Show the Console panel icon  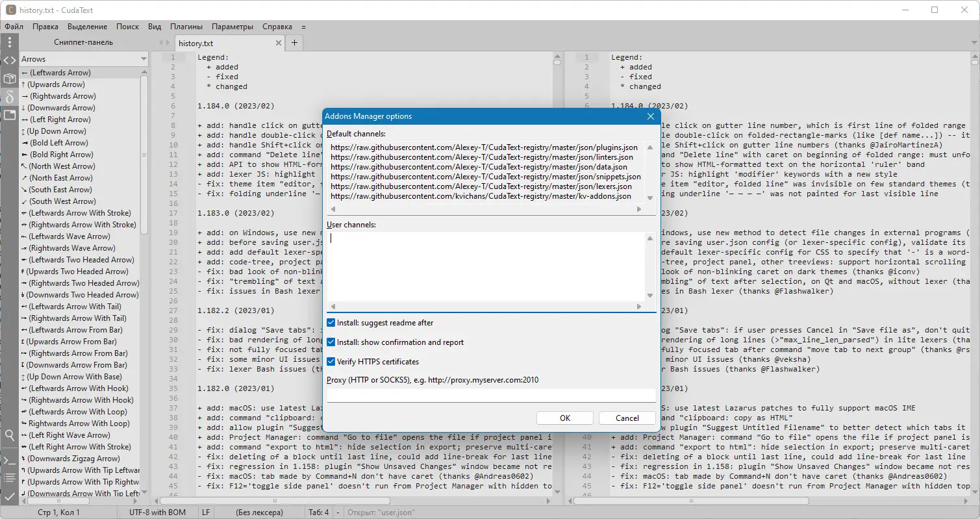click(x=9, y=460)
